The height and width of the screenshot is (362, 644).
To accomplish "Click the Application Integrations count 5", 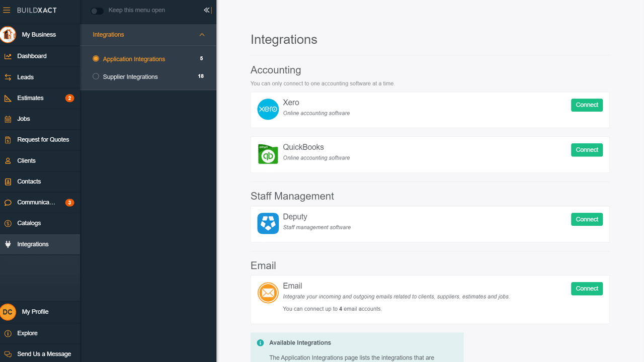I will 202,59.
